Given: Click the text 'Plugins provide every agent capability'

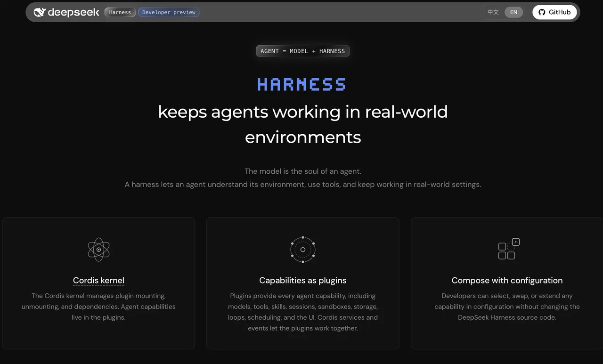Looking at the screenshot, I should pos(303,312).
